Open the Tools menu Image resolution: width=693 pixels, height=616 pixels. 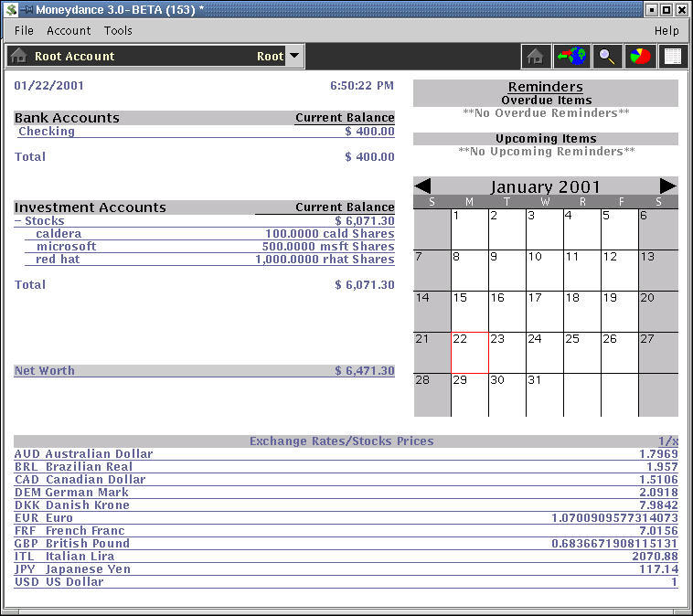118,30
